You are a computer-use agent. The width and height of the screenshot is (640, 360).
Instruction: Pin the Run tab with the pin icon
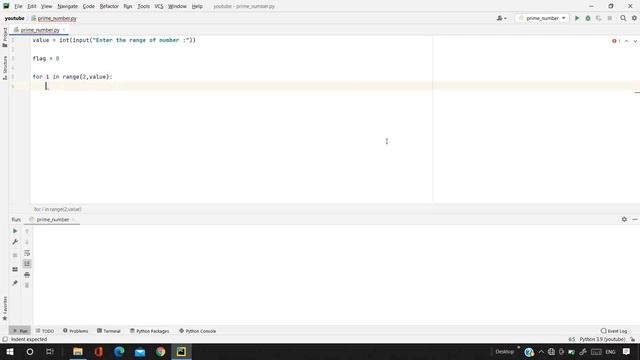pos(15,283)
